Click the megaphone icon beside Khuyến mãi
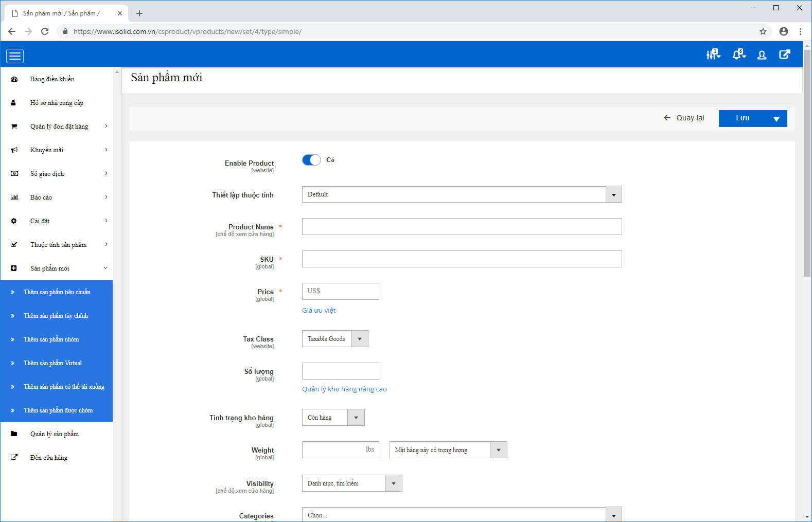The image size is (812, 522). [14, 150]
